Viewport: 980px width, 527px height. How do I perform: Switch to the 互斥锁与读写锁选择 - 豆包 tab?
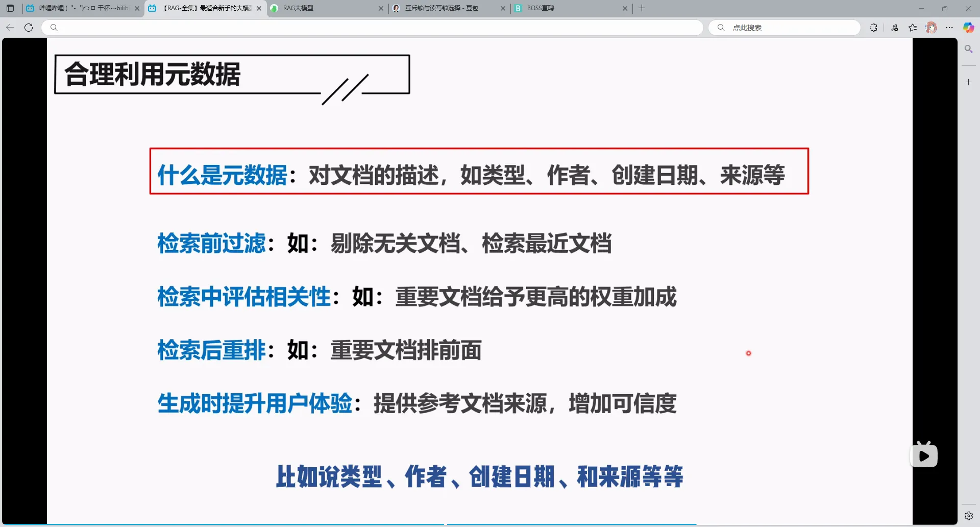click(444, 8)
